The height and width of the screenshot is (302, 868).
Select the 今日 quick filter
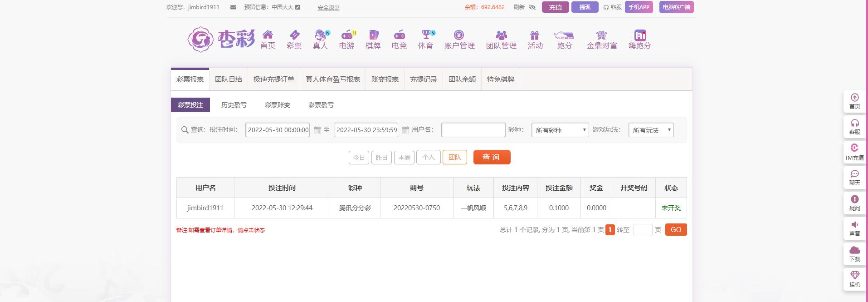click(359, 158)
